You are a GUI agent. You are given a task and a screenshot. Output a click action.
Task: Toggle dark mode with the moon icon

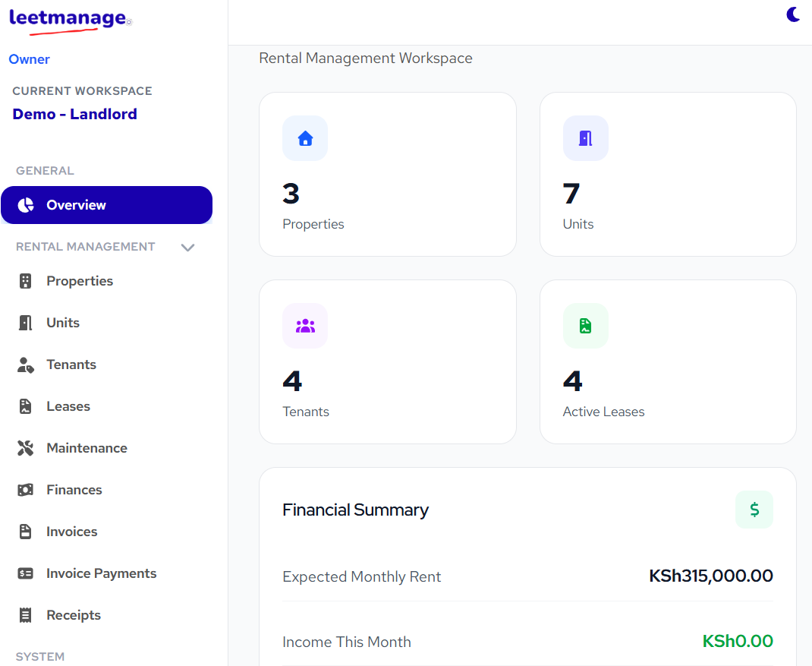click(x=793, y=14)
